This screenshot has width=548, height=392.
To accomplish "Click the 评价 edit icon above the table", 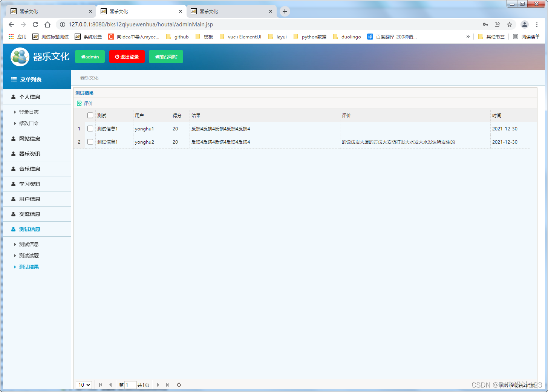I will click(79, 103).
